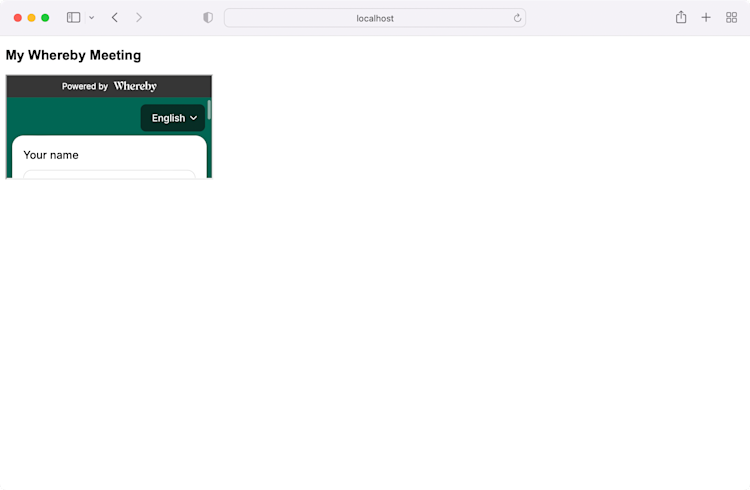Minimize the window with the yellow button

[31, 18]
